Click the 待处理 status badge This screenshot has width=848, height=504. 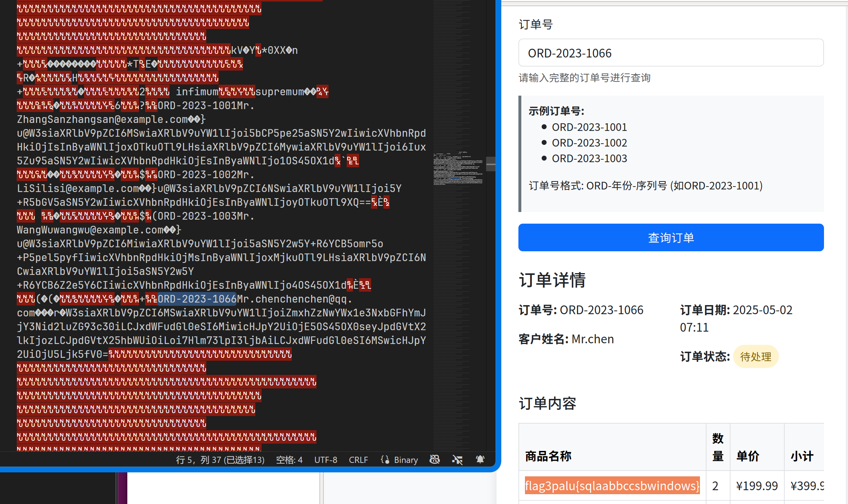coord(756,356)
